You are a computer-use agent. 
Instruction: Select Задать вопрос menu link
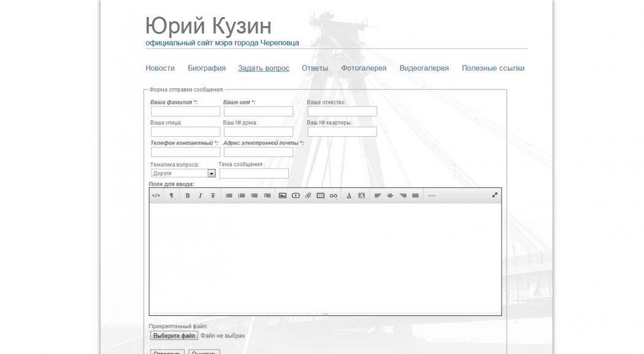tap(264, 68)
